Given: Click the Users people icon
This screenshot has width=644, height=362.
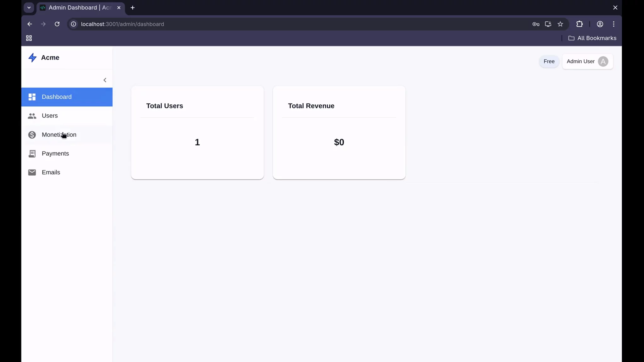Looking at the screenshot, I should point(32,116).
